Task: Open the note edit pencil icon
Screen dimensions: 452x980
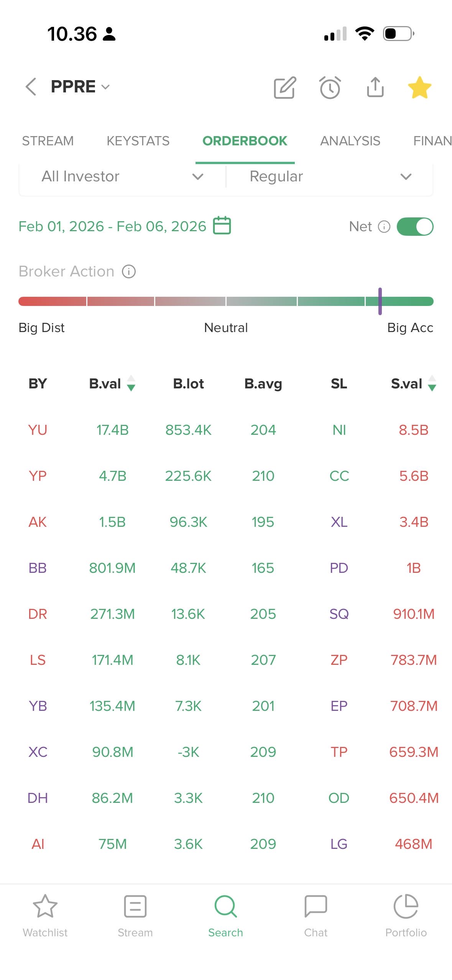Action: tap(285, 88)
